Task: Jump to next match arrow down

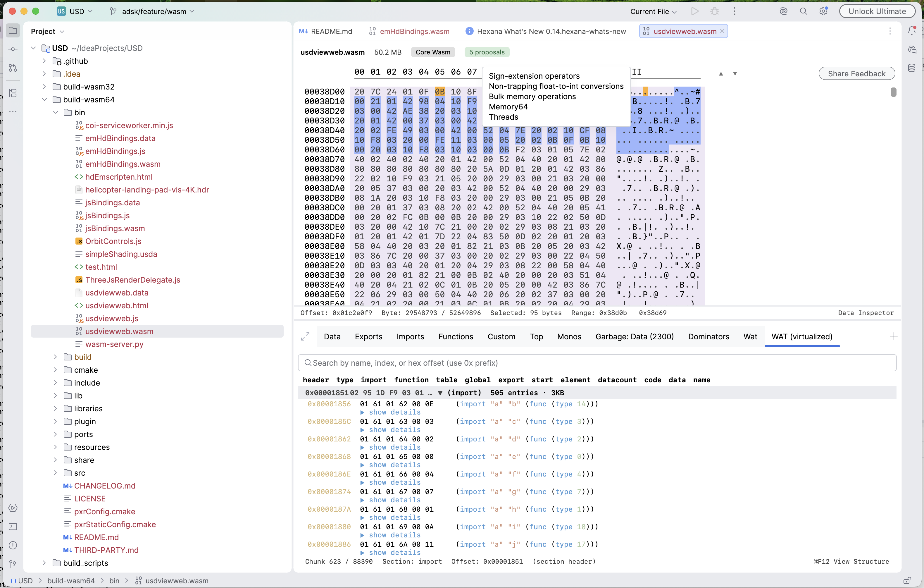Action: coord(735,74)
